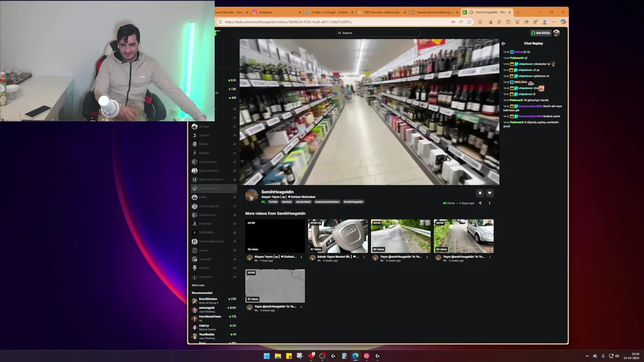The width and height of the screenshot is (644, 362).
Task: Open Microsoft Edge from the taskbar
Action: coord(355,356)
